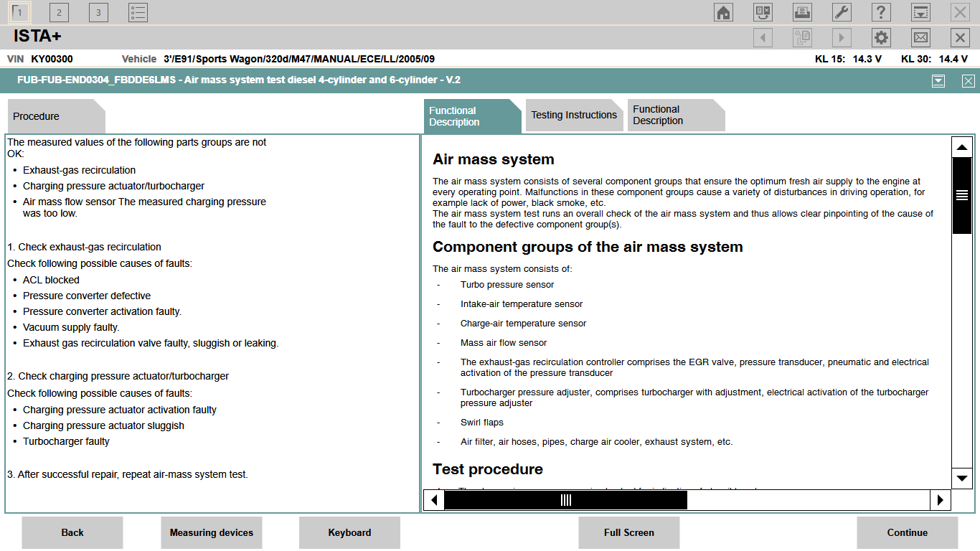Expand the test module header dropdown arrow
Viewport: 980px width, 551px height.
(938, 81)
